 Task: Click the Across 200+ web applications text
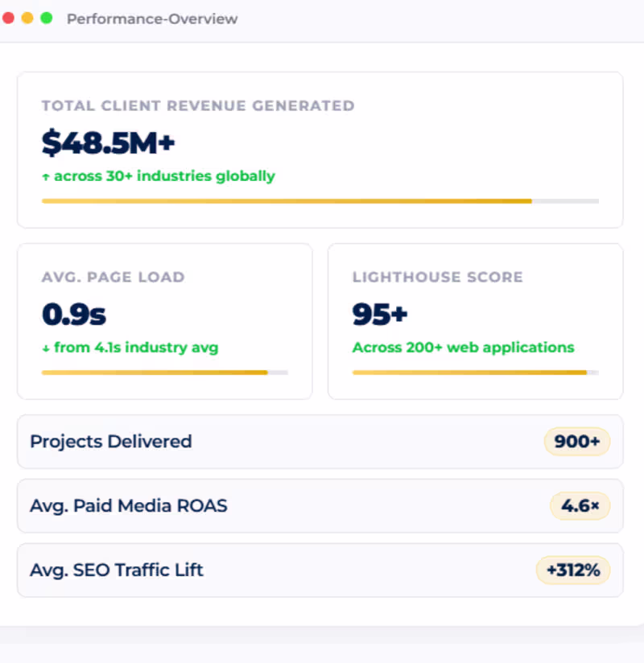464,348
